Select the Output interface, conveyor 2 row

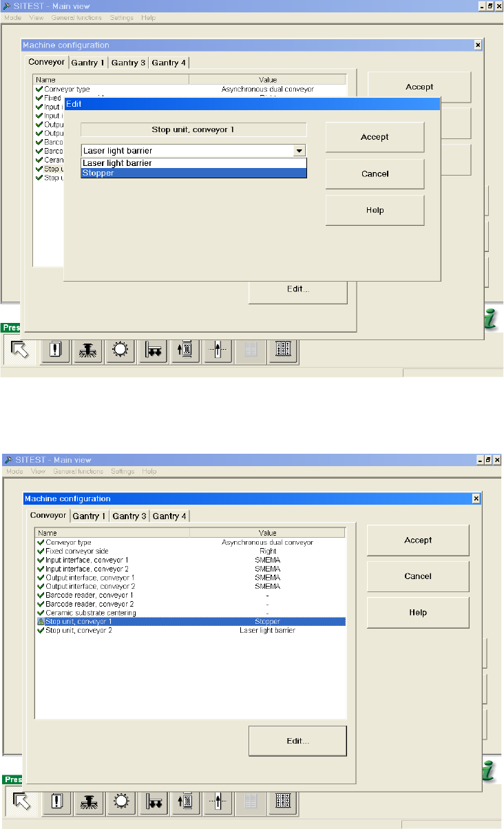click(190, 586)
